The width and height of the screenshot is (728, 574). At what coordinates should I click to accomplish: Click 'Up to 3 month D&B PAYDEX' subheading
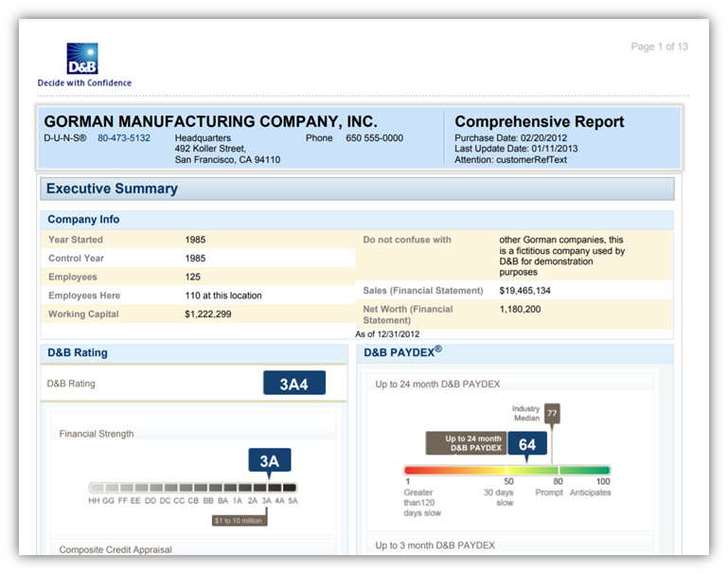coord(435,546)
